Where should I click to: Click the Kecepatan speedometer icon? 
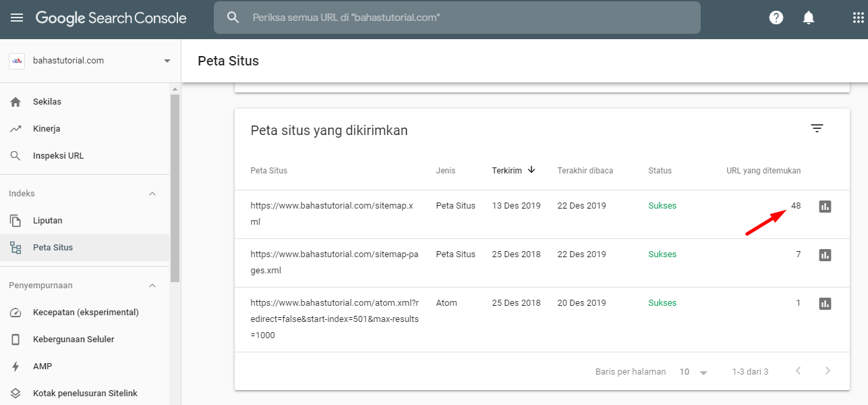pos(16,313)
